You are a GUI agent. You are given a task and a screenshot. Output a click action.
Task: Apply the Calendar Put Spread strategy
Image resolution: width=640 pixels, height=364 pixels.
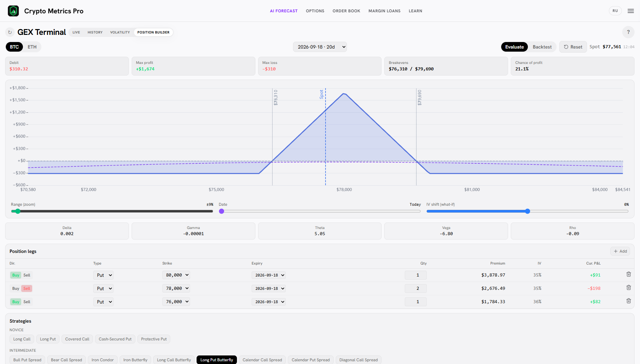click(311, 360)
